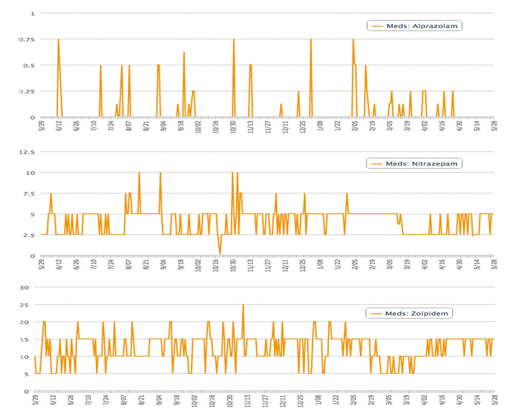Click the 7/24 date label on Zolpidem chart
This screenshot has width=516, height=420.
pos(106,400)
